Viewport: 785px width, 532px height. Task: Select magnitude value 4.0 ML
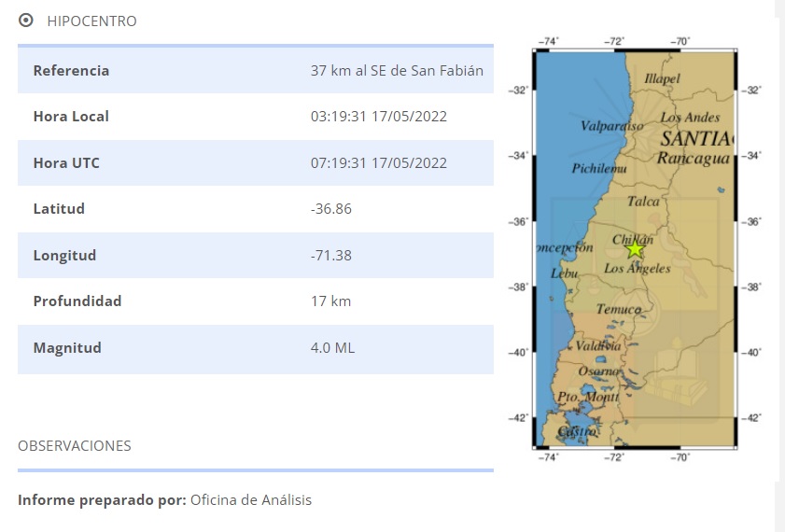tap(332, 347)
